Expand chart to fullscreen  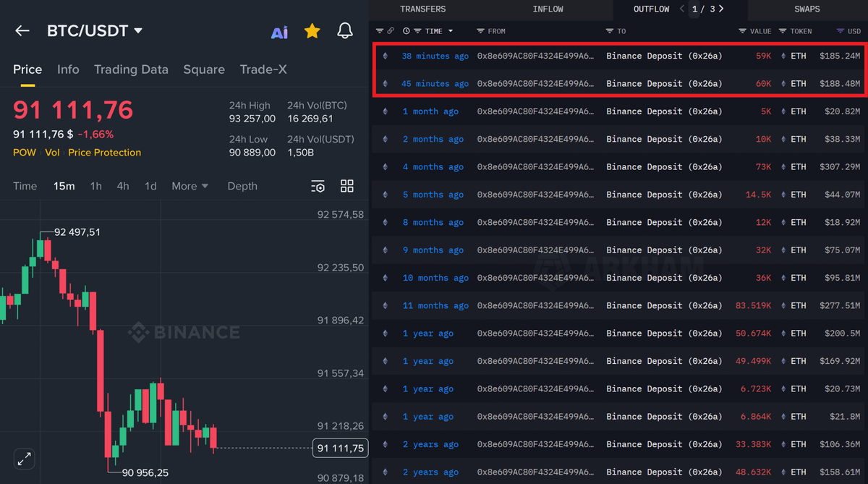point(25,459)
